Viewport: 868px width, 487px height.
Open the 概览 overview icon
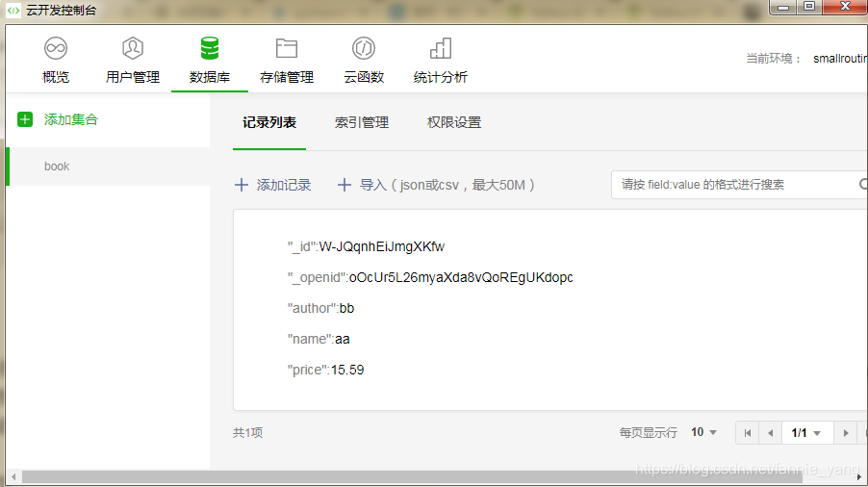[56, 49]
